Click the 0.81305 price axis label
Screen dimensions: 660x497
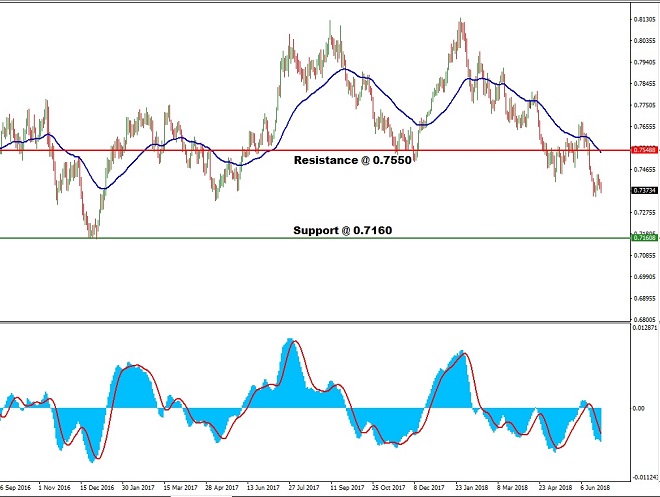click(x=644, y=19)
